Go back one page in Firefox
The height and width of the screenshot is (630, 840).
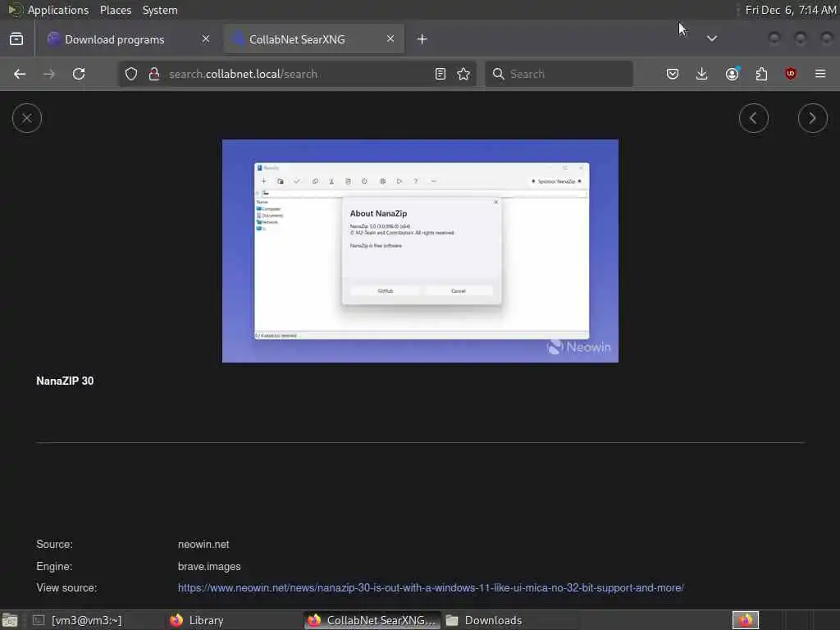pos(20,74)
